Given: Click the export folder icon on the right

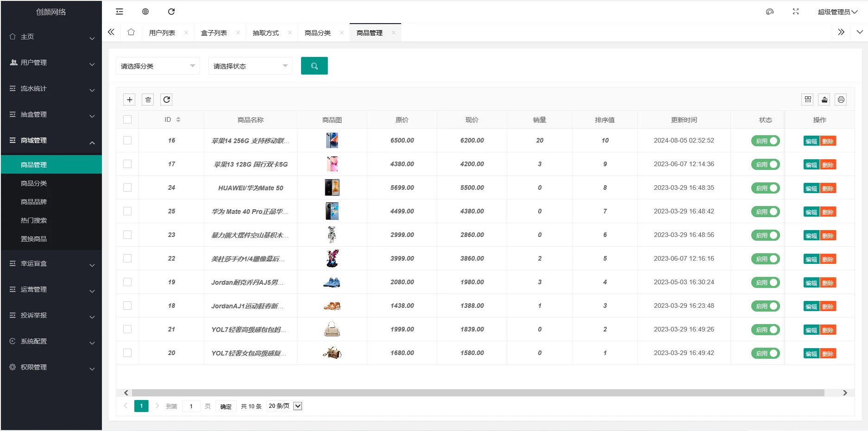Looking at the screenshot, I should click(824, 99).
